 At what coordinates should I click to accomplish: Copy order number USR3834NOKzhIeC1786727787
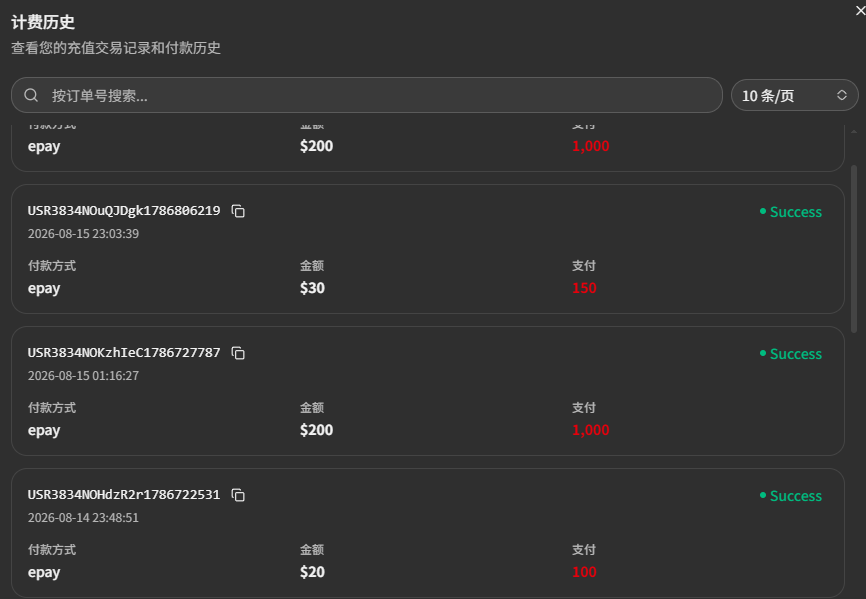click(x=238, y=353)
